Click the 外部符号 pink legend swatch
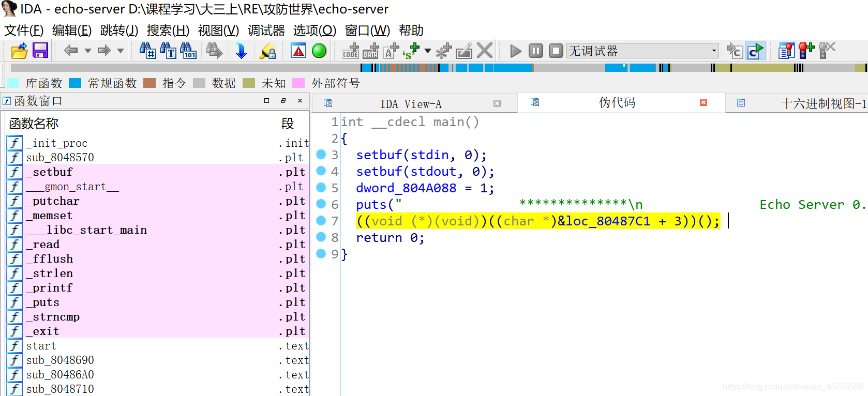 click(x=298, y=83)
